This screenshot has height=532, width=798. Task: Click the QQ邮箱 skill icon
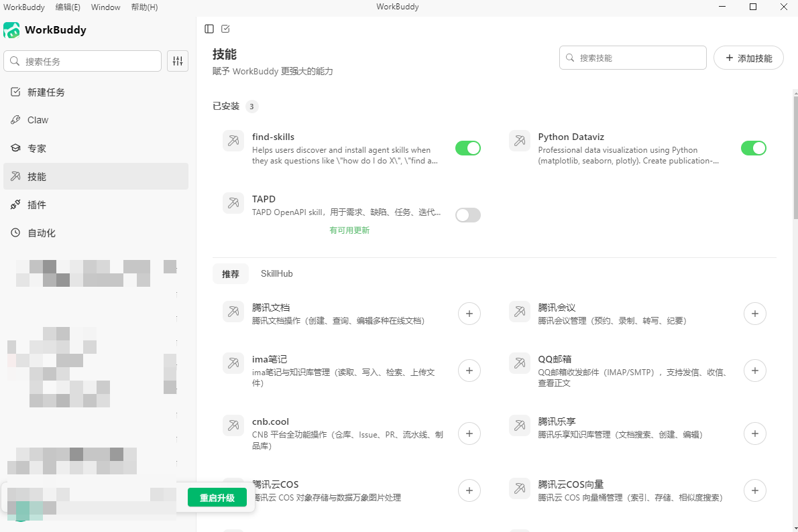click(519, 363)
